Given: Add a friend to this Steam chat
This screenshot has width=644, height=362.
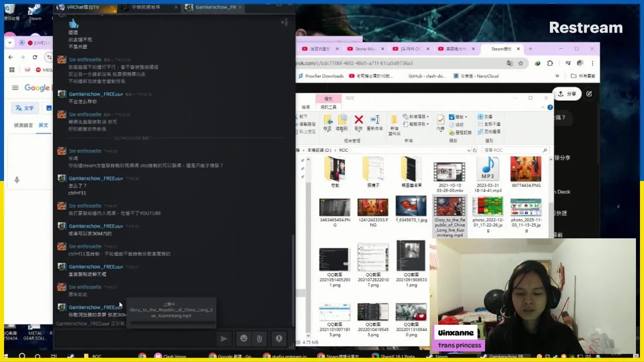Looking at the screenshot, I should [284, 22].
